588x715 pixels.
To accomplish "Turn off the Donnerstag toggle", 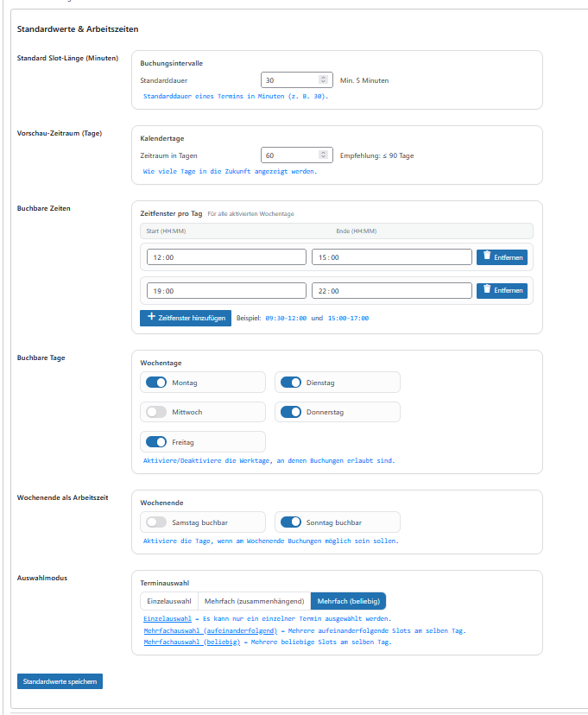I will point(291,412).
